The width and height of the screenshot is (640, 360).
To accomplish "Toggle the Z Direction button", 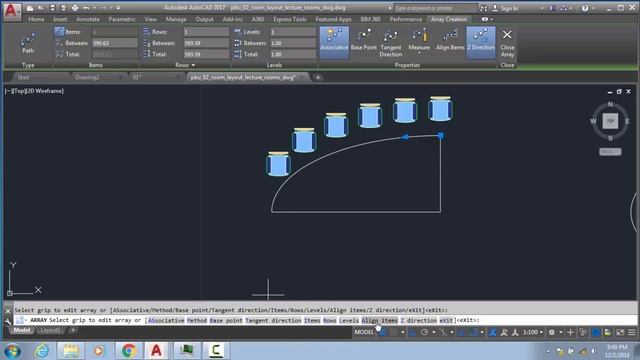I will tap(481, 42).
